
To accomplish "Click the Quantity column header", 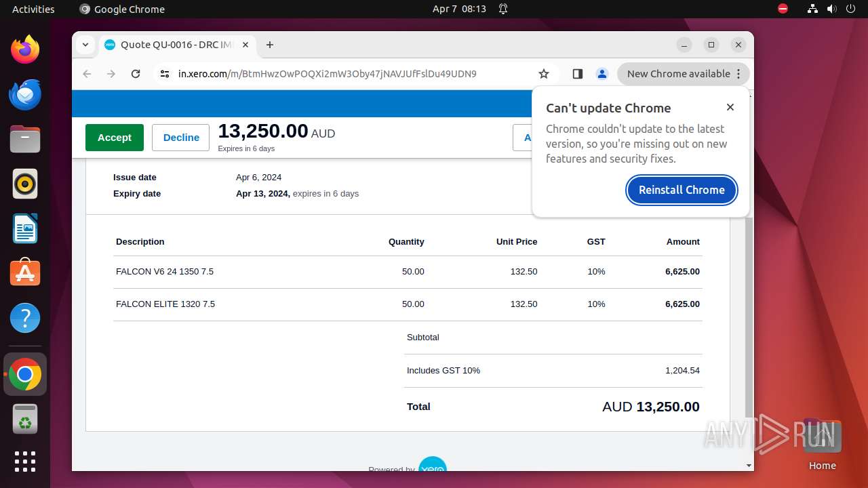I will pos(406,242).
